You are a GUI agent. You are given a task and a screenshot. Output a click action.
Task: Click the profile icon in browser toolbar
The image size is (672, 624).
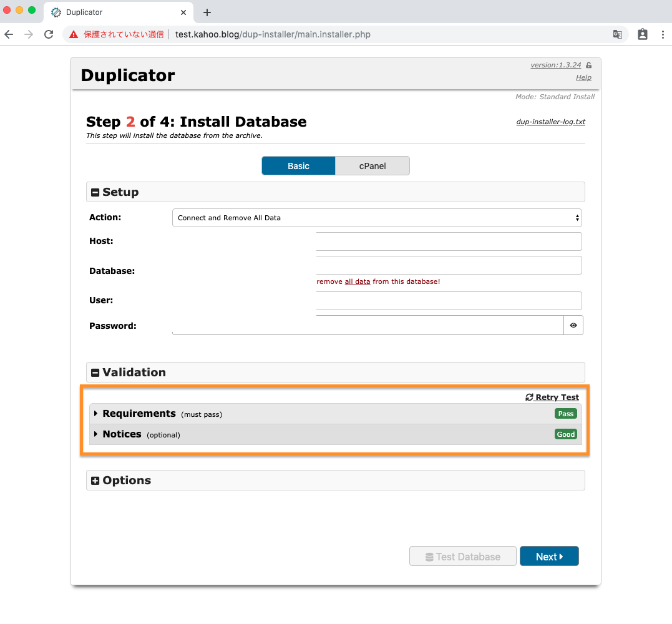pos(642,34)
